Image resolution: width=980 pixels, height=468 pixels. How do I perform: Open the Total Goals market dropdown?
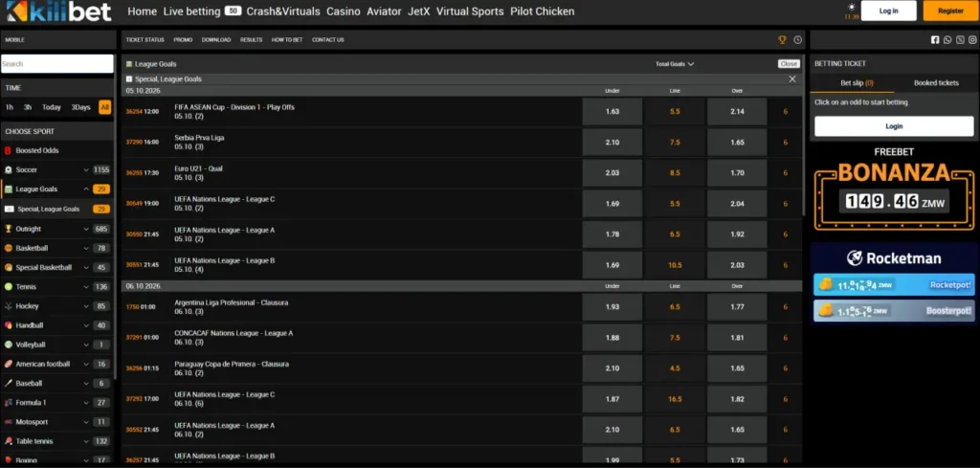pyautogui.click(x=675, y=64)
